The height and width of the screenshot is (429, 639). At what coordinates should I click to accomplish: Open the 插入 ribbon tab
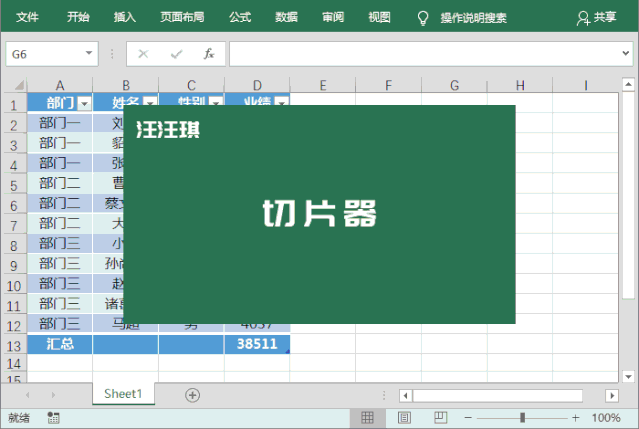tap(125, 17)
